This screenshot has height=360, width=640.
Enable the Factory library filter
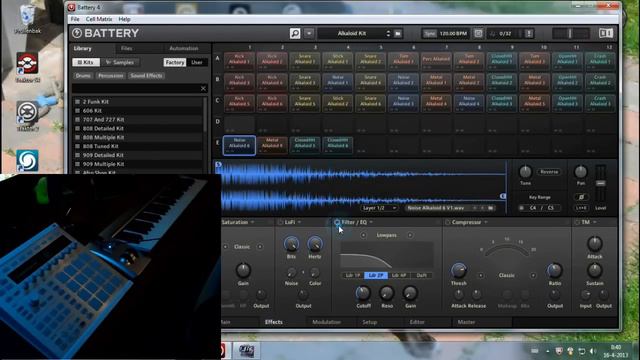coord(175,62)
